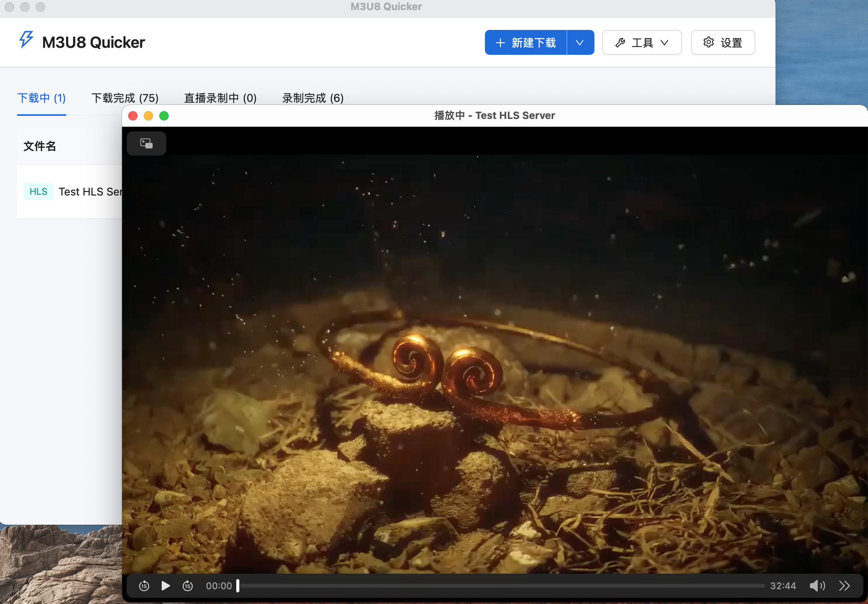Screen dimensions: 868x604
Task: Mute the player volume
Action: point(817,586)
